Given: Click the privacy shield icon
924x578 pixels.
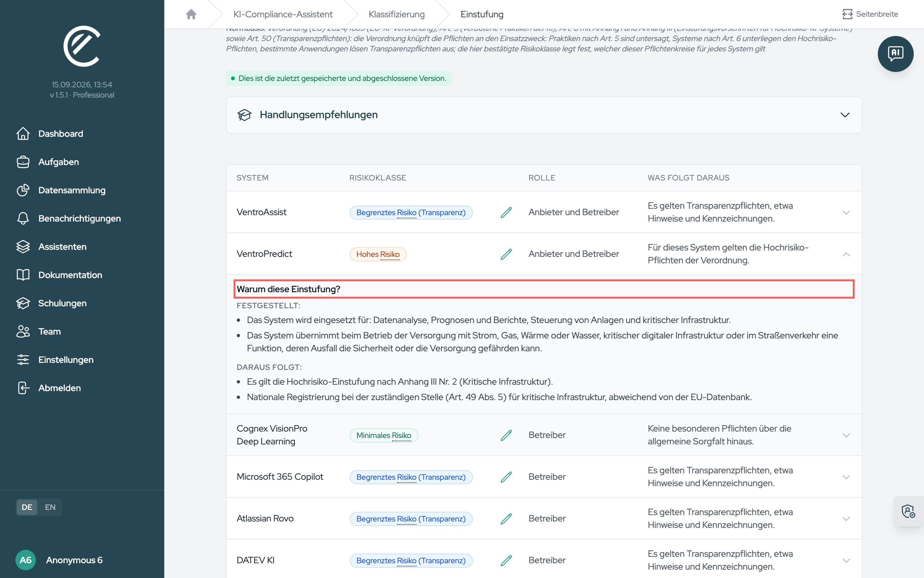Looking at the screenshot, I should [x=908, y=511].
